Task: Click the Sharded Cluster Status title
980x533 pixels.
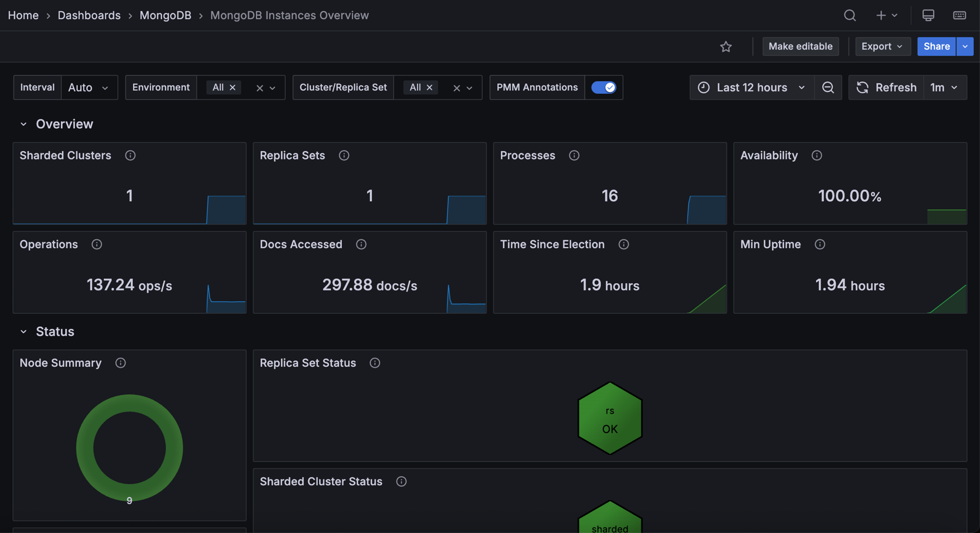Action: (321, 482)
